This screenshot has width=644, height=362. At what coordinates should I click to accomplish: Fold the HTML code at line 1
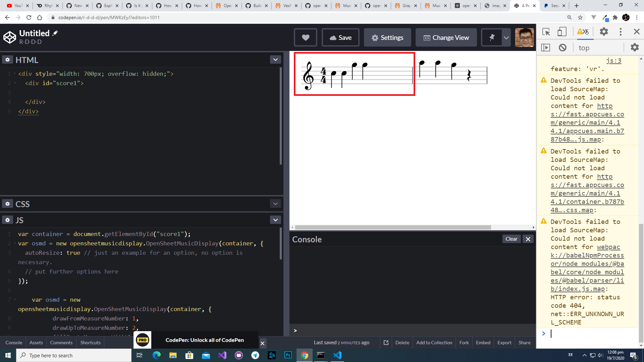pyautogui.click(x=15, y=74)
